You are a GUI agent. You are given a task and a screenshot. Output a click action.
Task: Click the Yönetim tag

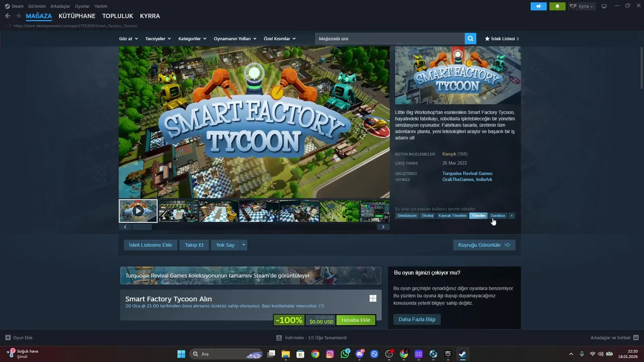point(478,216)
